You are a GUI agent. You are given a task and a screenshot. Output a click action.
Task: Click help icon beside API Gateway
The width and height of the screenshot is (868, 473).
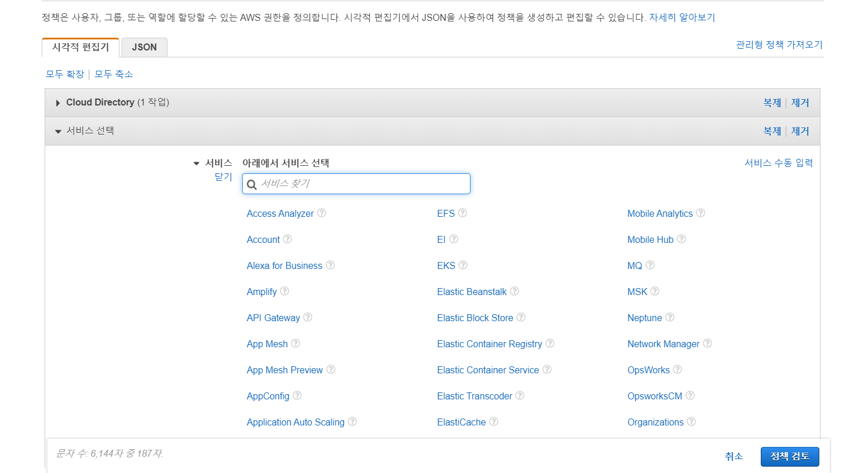pos(308,318)
